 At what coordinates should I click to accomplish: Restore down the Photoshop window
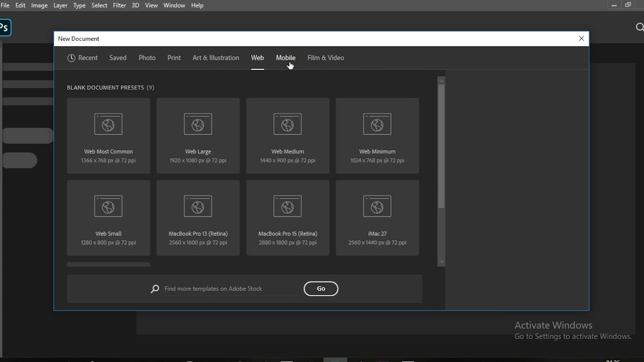pyautogui.click(x=628, y=5)
